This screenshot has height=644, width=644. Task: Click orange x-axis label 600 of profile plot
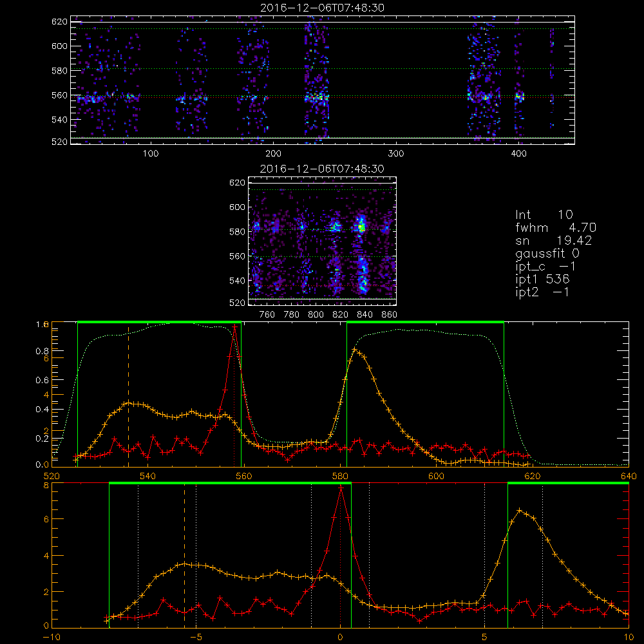pos(436,476)
